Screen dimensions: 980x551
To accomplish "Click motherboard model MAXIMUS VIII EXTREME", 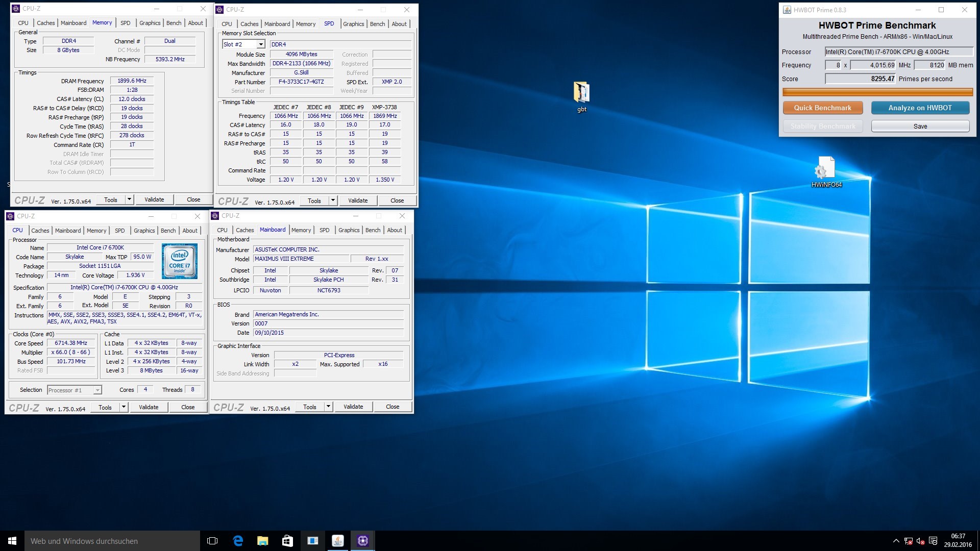I will pos(301,259).
